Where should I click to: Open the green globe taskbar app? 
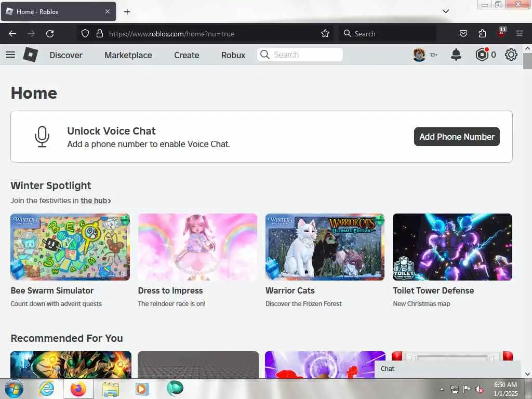tap(175, 389)
